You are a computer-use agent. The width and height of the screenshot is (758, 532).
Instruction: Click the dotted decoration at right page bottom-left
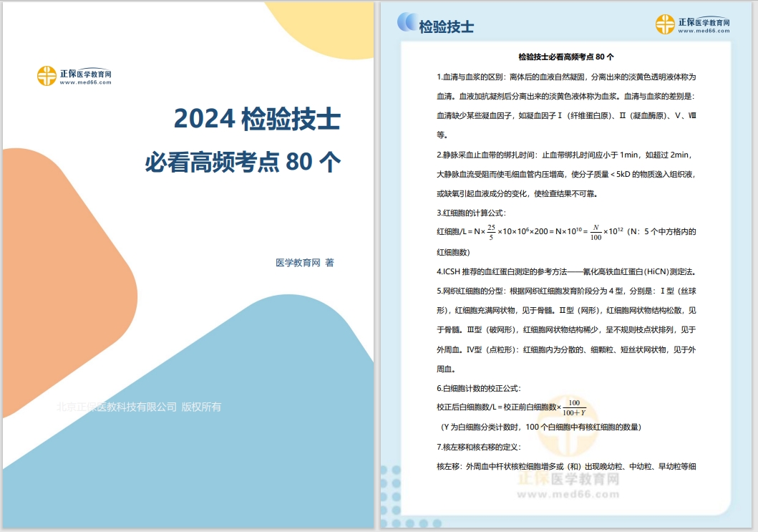(x=391, y=494)
